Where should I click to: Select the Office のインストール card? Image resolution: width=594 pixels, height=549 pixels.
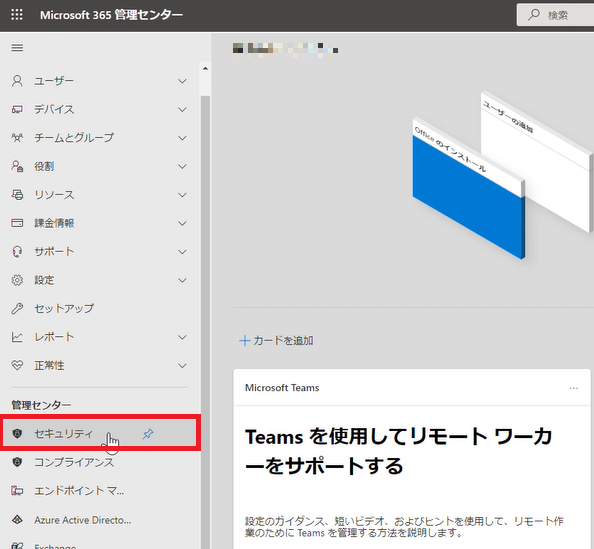click(x=469, y=189)
